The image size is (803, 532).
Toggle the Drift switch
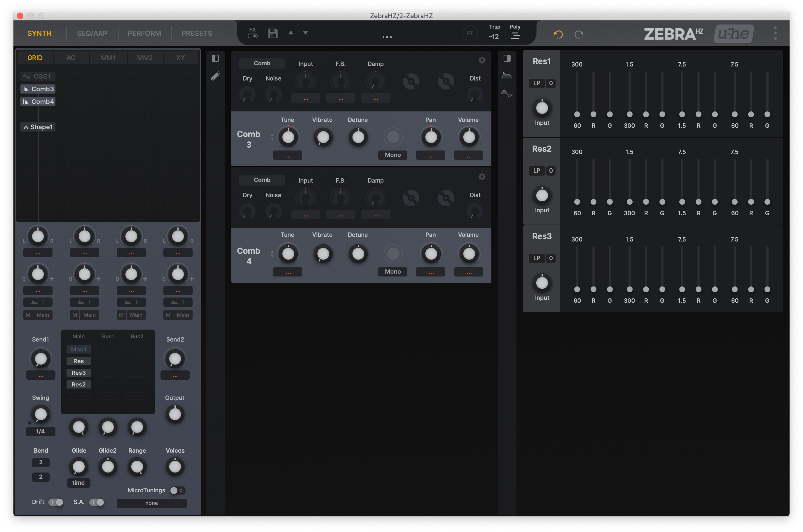pyautogui.click(x=56, y=502)
